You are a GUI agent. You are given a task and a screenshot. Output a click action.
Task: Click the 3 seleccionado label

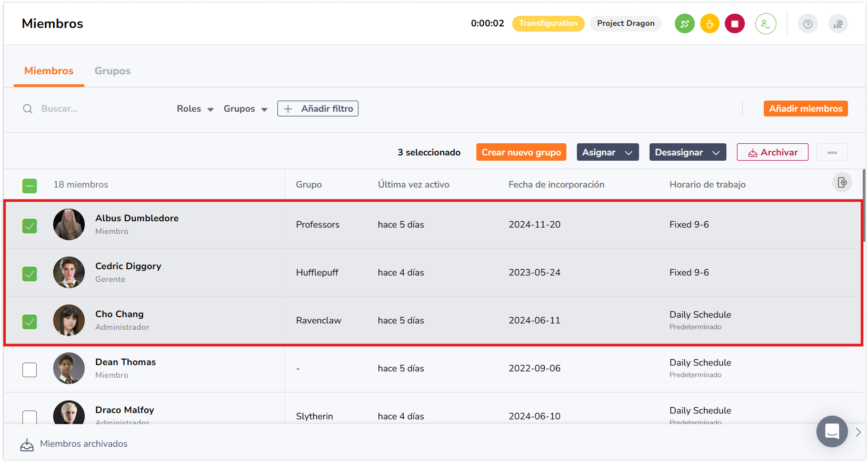point(429,152)
